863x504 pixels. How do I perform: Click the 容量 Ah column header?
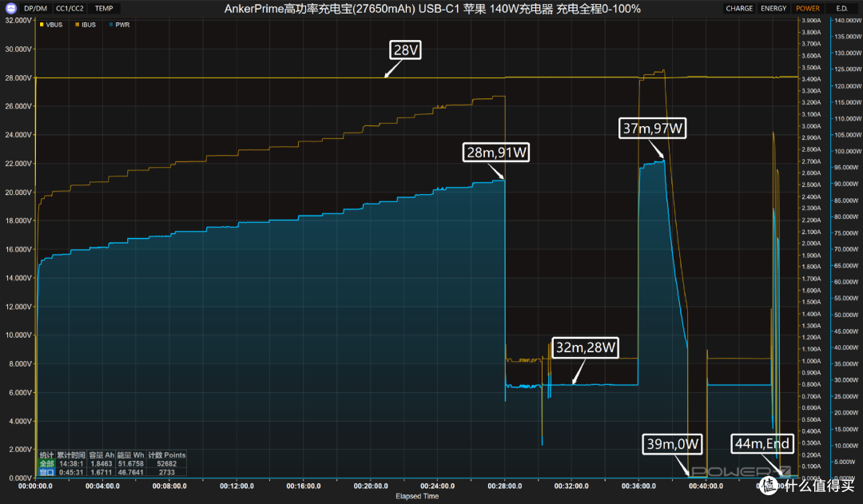point(101,455)
